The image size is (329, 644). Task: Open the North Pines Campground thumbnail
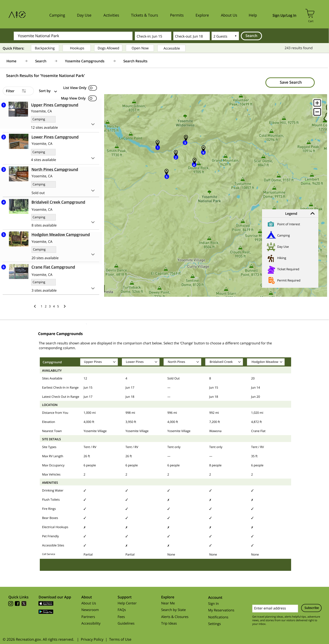coord(19,174)
